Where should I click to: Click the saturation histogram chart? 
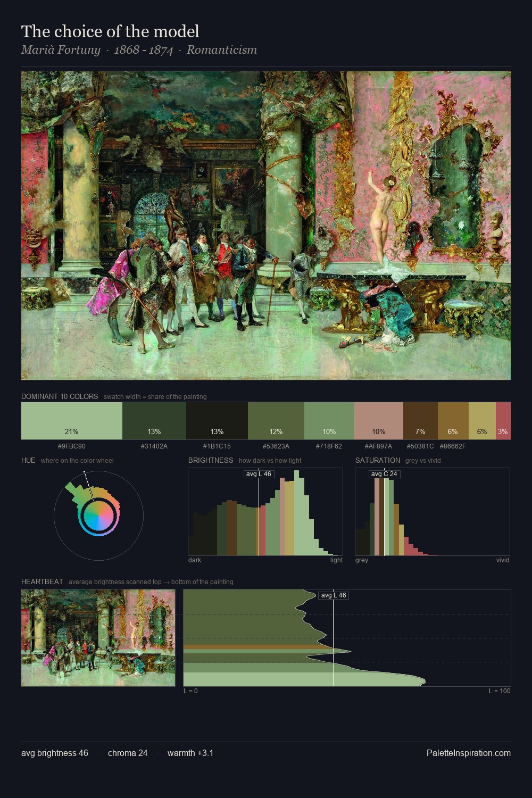433,512
